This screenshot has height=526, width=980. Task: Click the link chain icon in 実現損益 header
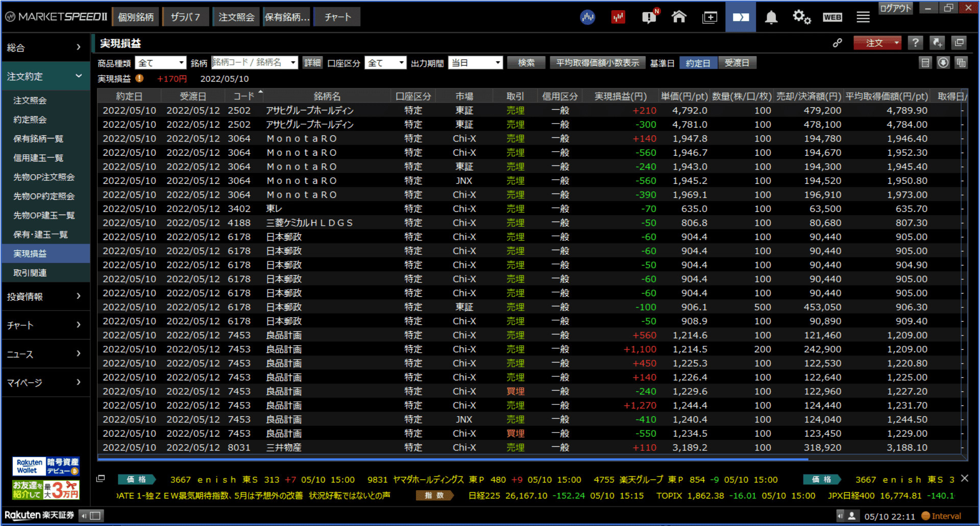837,43
